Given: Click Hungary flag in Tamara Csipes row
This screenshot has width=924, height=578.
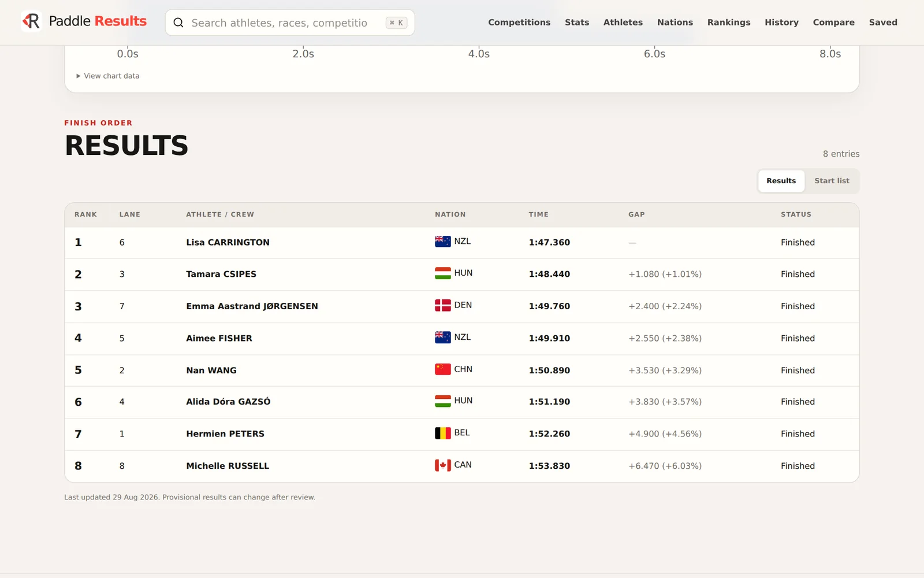Looking at the screenshot, I should pyautogui.click(x=443, y=273).
